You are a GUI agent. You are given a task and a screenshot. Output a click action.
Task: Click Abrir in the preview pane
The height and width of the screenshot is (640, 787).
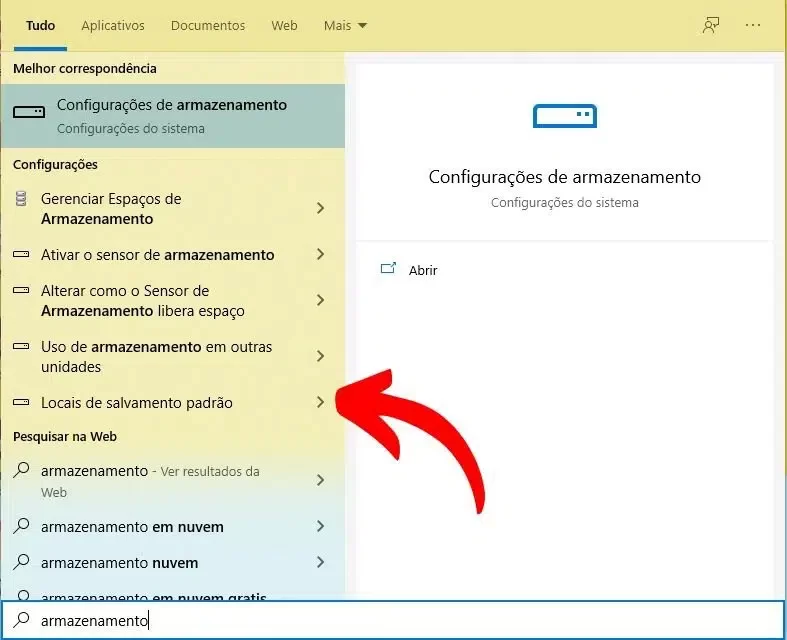[423, 270]
